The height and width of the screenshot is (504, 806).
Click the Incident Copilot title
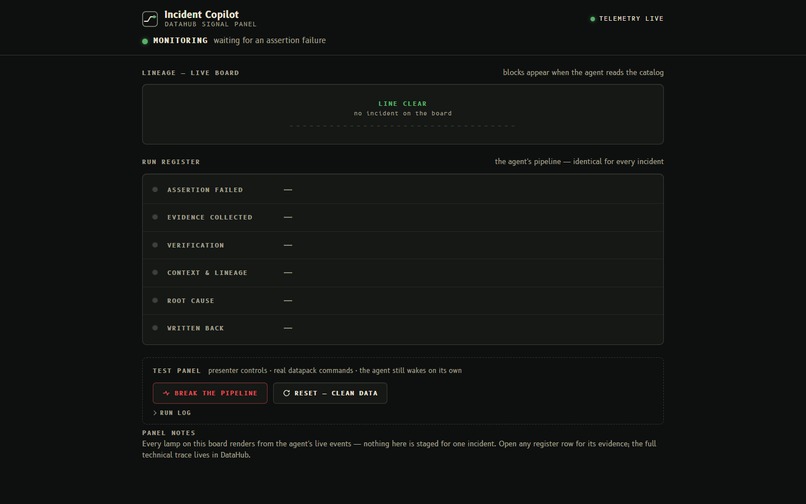click(x=202, y=14)
